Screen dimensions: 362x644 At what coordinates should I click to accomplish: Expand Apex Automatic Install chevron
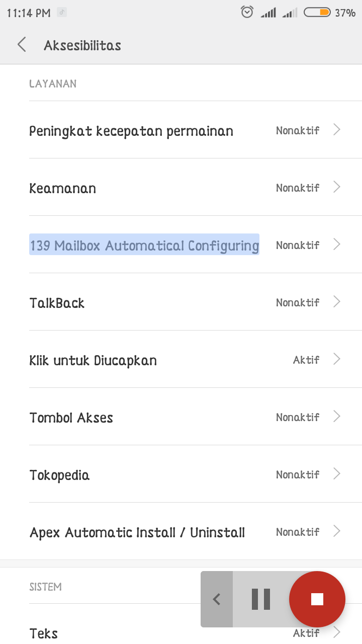pos(337,531)
